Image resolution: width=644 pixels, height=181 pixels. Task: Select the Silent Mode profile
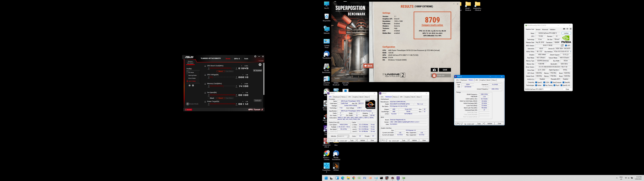pos(192,78)
